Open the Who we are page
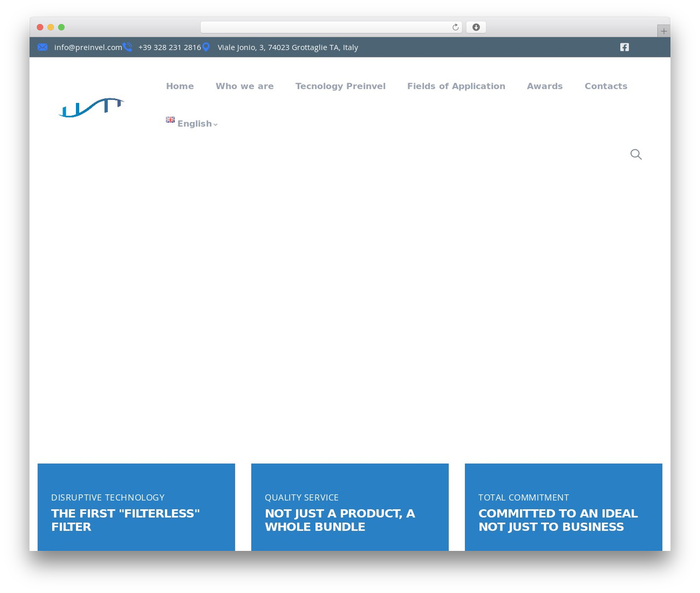The width and height of the screenshot is (700, 593). click(244, 86)
